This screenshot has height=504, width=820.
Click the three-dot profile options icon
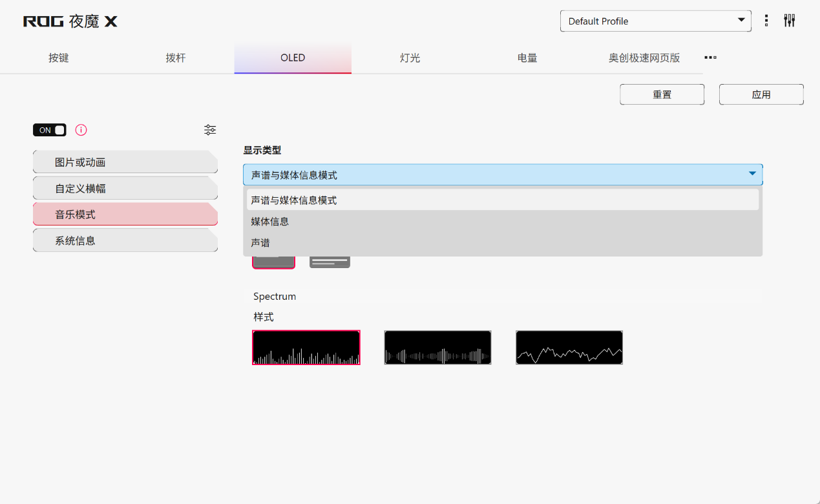tap(766, 21)
